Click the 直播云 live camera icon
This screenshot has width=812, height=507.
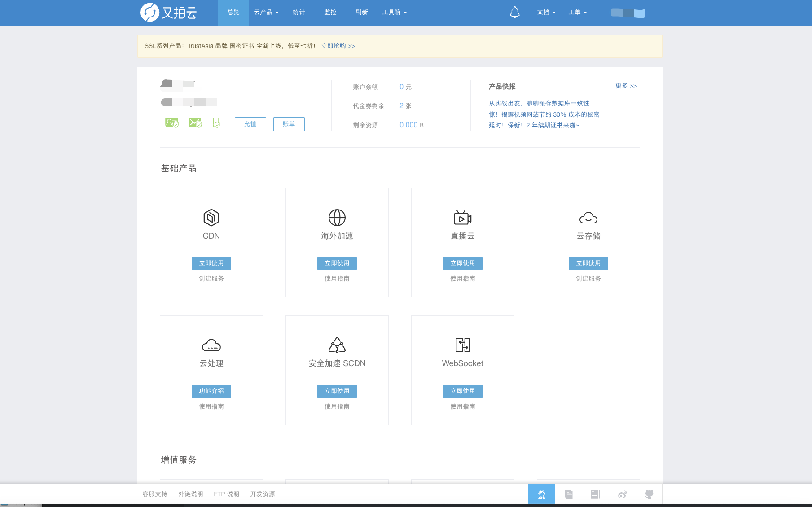pos(462,218)
